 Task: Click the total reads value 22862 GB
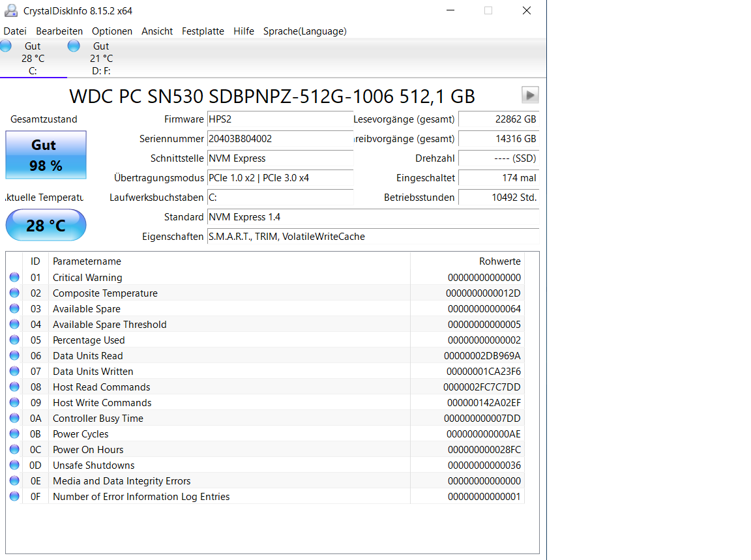(499, 119)
